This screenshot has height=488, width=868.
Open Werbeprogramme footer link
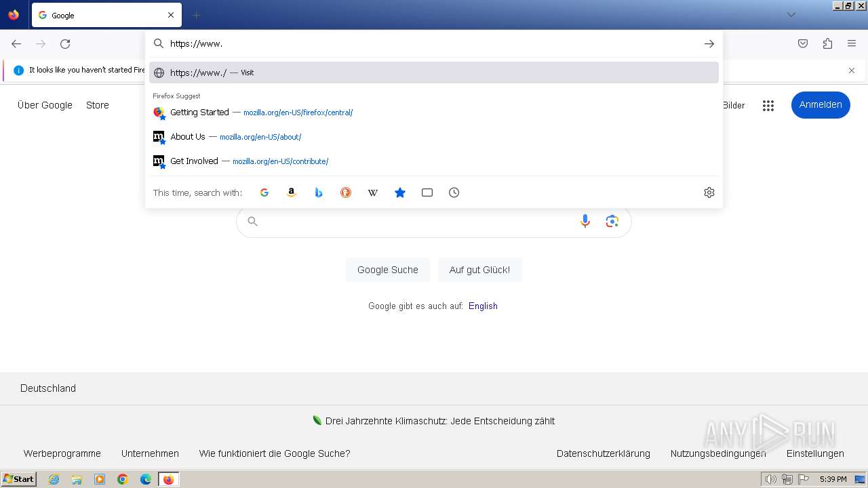[62, 453]
